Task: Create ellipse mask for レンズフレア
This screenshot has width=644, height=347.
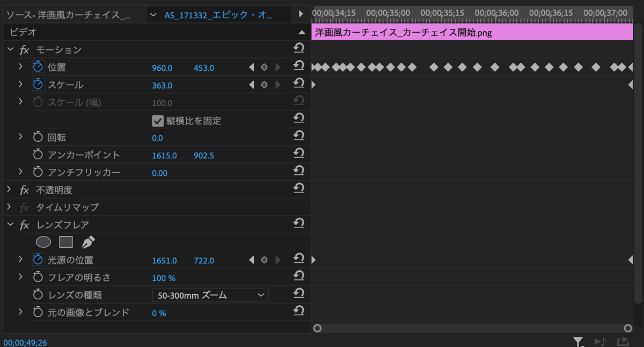Action: coord(43,242)
